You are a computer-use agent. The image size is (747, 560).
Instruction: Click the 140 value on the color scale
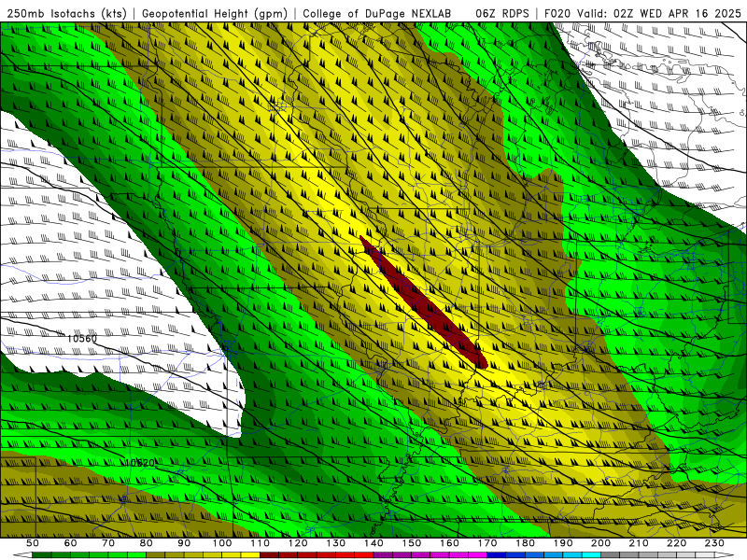point(373,543)
